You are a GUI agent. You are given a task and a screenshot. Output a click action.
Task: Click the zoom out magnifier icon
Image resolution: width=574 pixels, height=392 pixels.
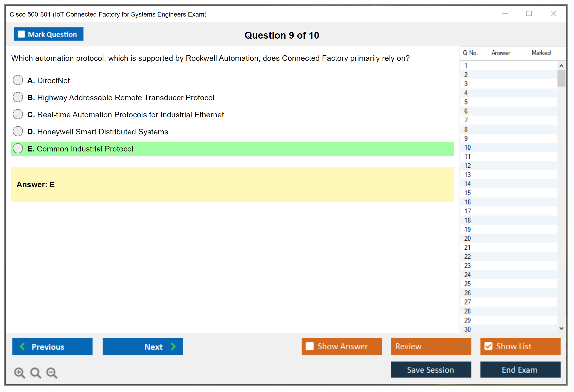(x=52, y=373)
